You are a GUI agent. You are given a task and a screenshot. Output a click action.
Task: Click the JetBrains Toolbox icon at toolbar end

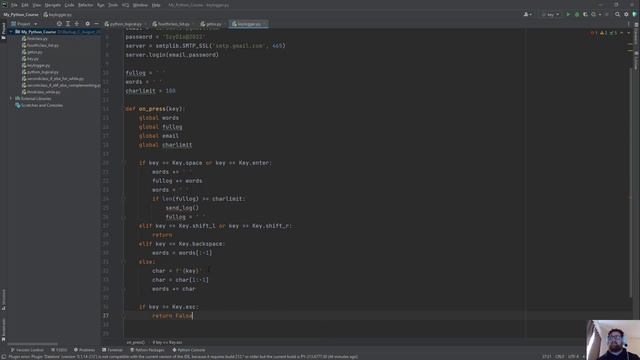point(635,15)
